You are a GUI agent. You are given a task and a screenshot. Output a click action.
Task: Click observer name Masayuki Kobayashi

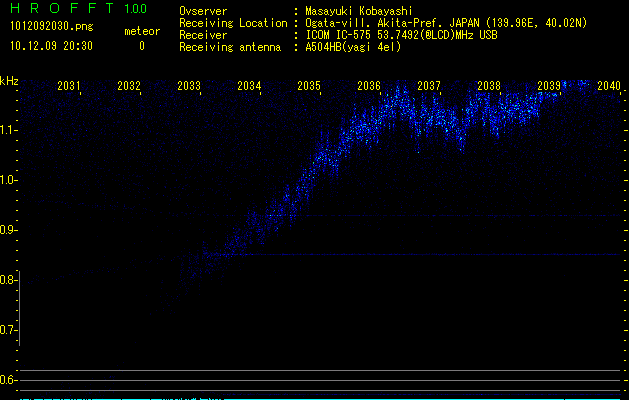point(359,11)
